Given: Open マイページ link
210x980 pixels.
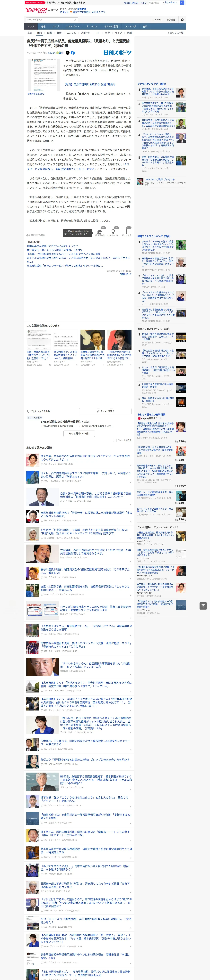Looking at the screenshot, I should tap(157, 19).
